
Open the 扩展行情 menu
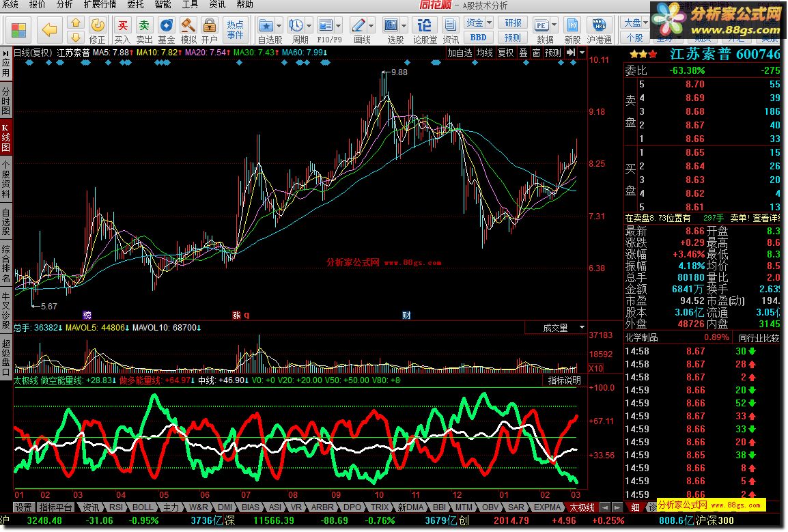(x=100, y=5)
